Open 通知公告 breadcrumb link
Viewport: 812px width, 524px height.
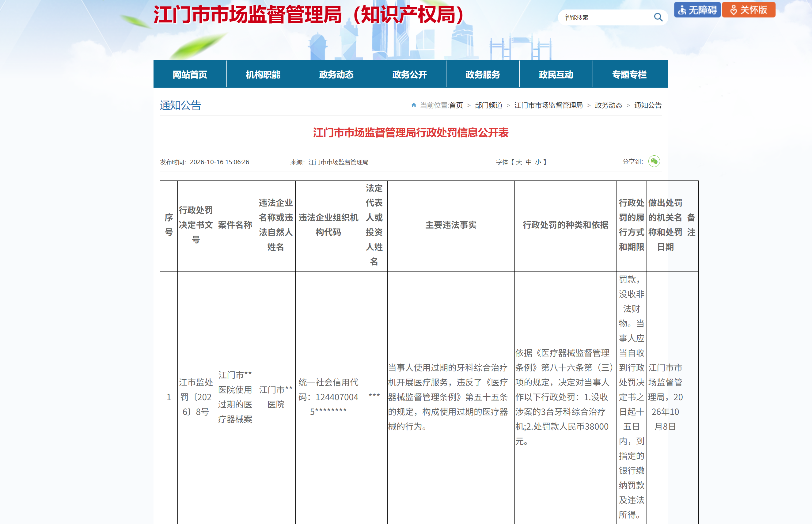click(x=648, y=105)
